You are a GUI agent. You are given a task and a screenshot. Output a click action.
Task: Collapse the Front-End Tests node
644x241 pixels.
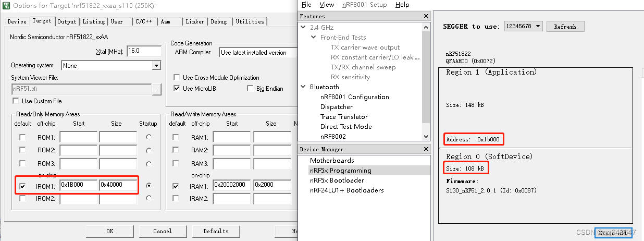point(313,37)
